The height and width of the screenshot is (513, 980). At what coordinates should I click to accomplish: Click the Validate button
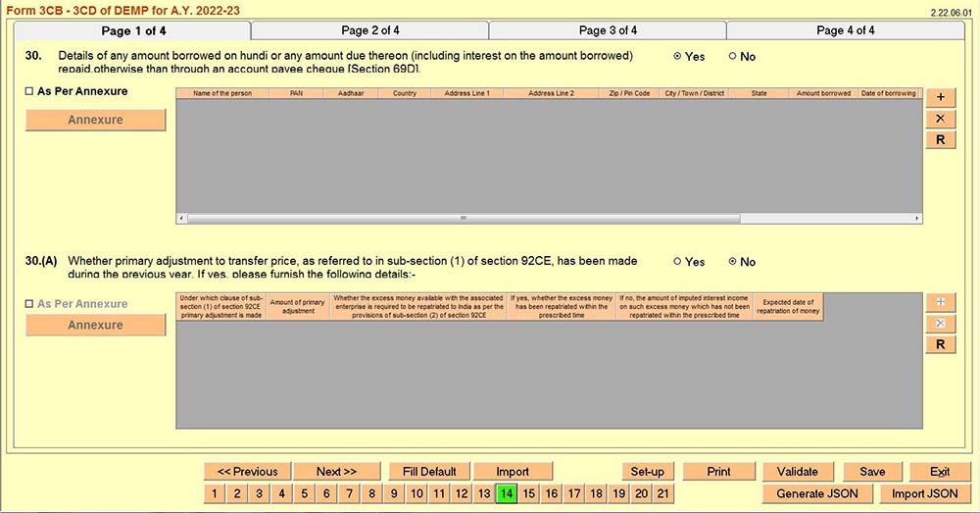(790, 471)
